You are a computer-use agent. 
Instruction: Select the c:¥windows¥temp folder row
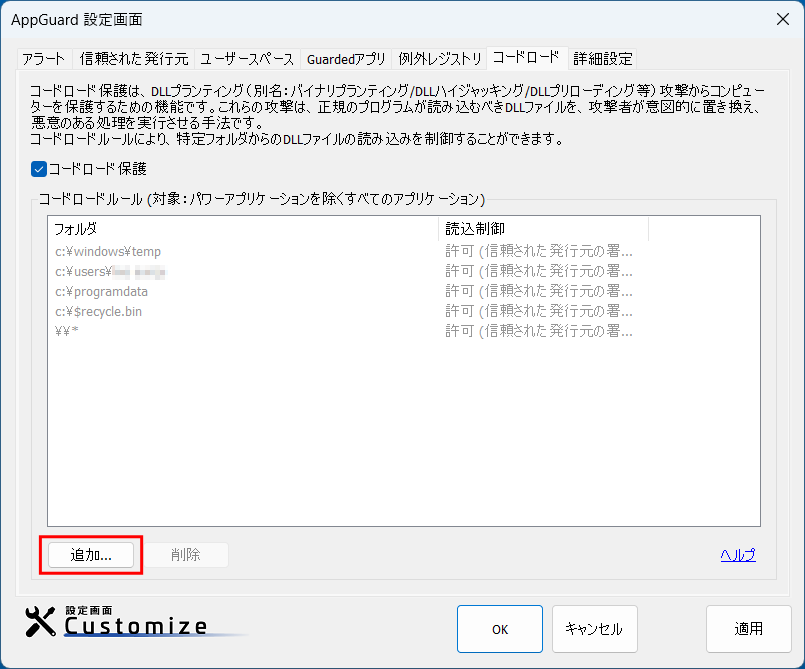tap(108, 251)
